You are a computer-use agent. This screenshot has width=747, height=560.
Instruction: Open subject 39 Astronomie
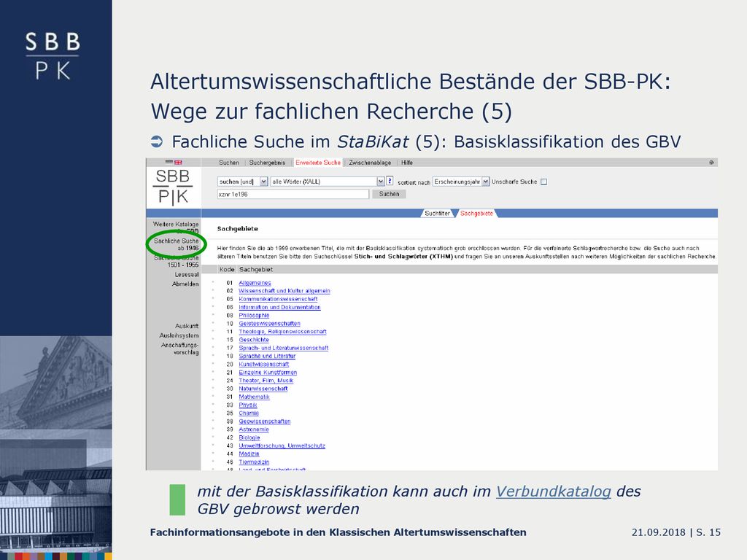click(x=254, y=429)
